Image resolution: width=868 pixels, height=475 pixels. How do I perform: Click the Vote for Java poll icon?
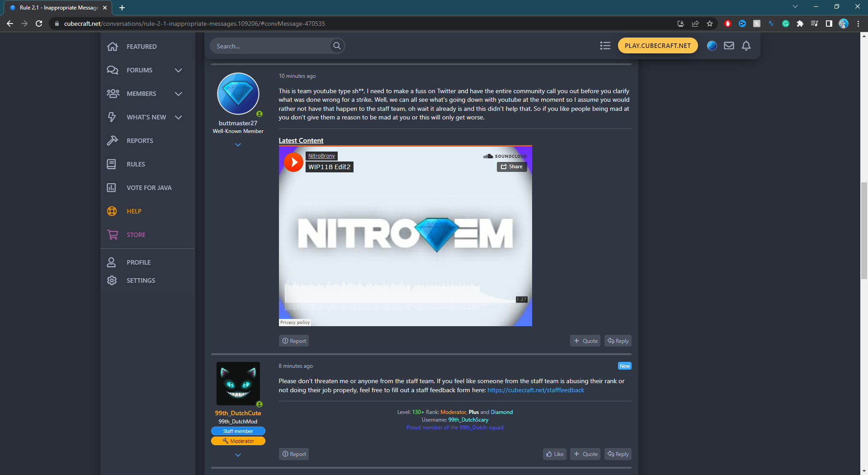[111, 188]
